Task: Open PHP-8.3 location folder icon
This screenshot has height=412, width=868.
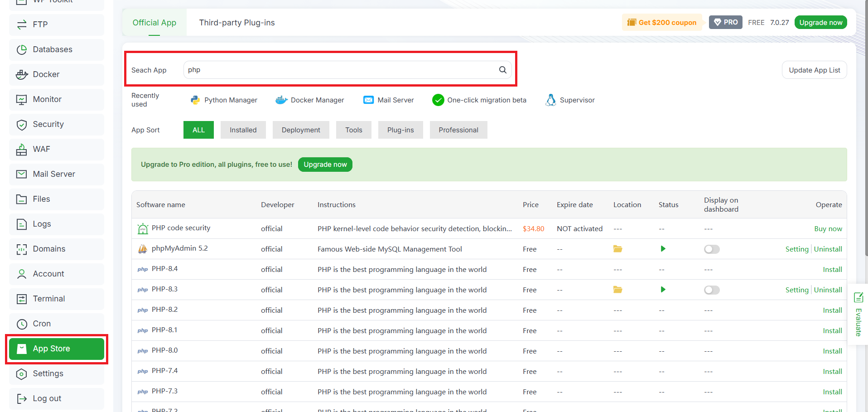Action: point(618,290)
